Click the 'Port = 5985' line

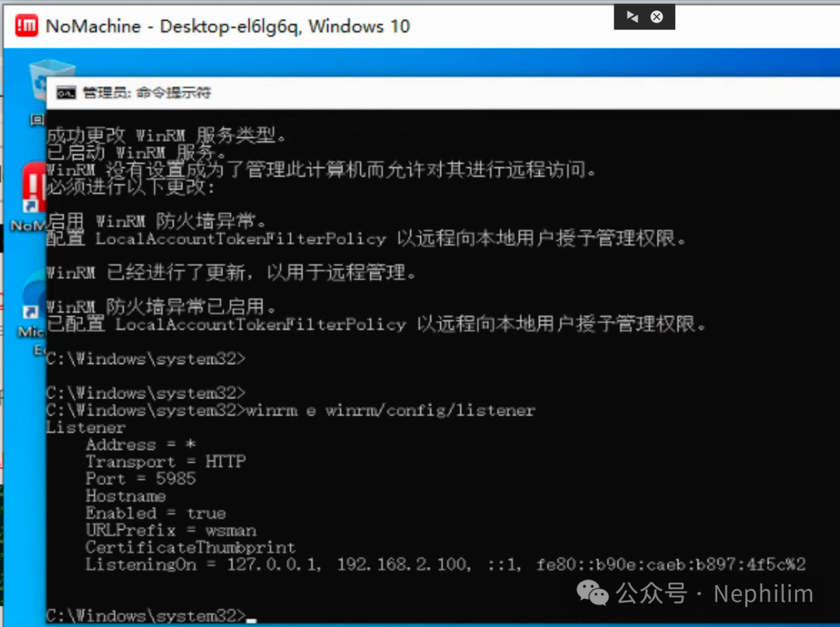[141, 478]
